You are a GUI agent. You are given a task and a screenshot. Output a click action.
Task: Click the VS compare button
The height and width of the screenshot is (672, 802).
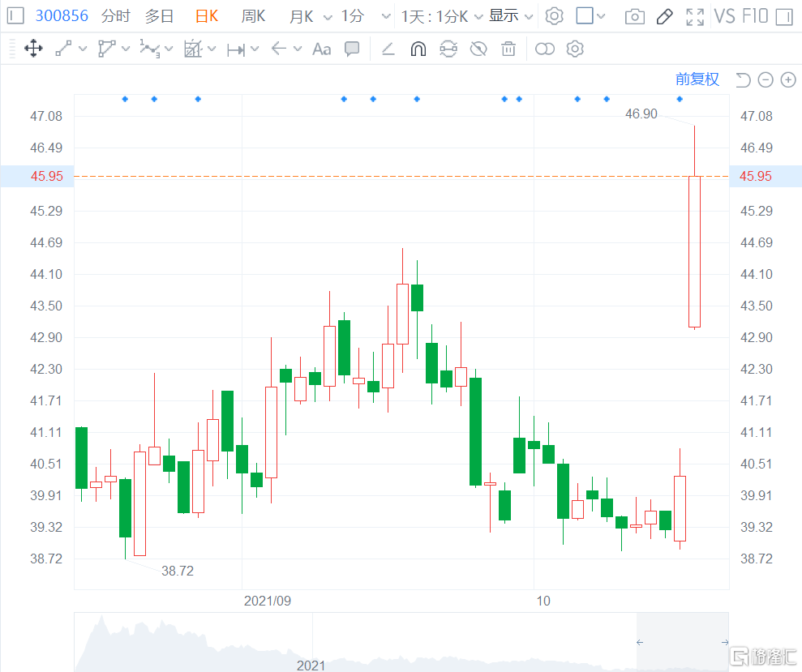725,16
